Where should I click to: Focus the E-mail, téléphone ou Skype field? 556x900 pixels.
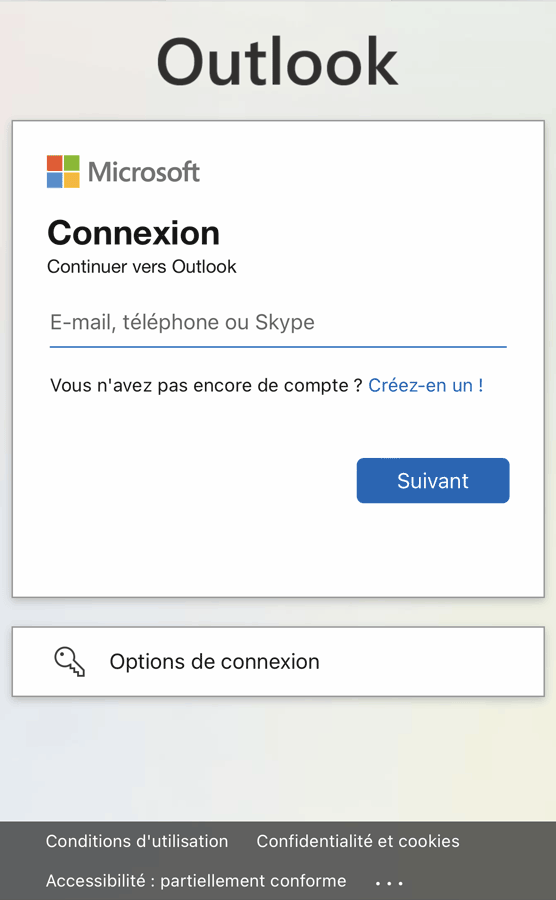pyautogui.click(x=278, y=323)
